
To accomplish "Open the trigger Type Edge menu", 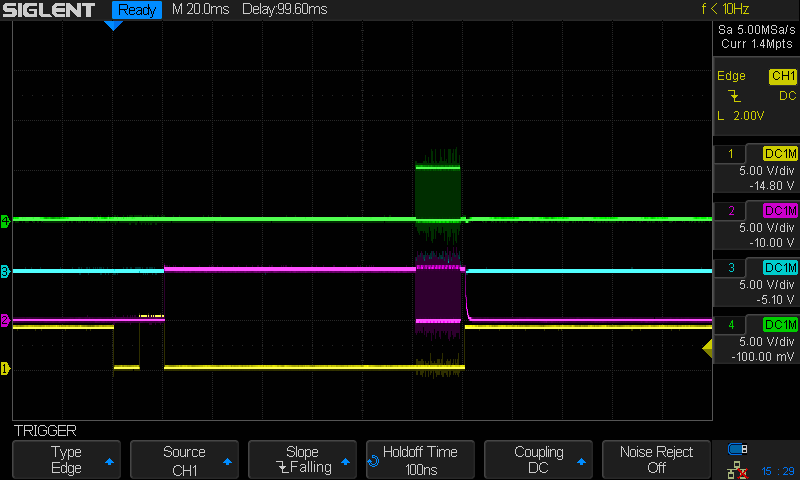I will click(x=66, y=460).
